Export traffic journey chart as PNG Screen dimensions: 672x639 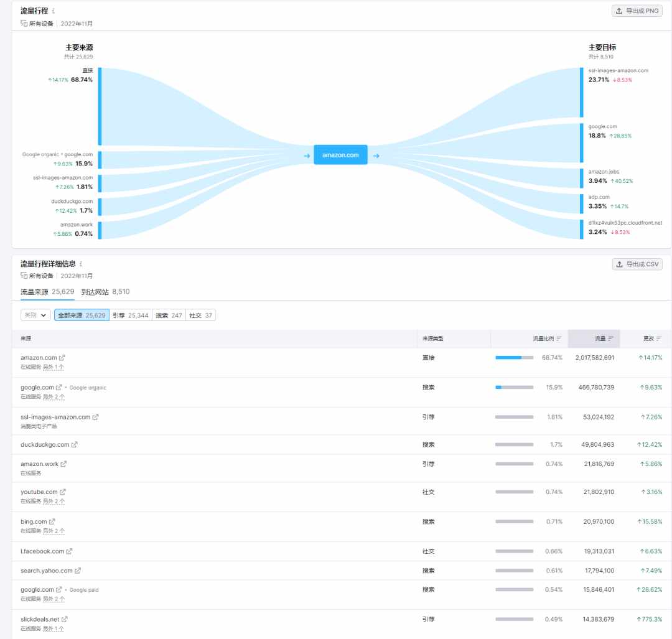click(x=637, y=11)
